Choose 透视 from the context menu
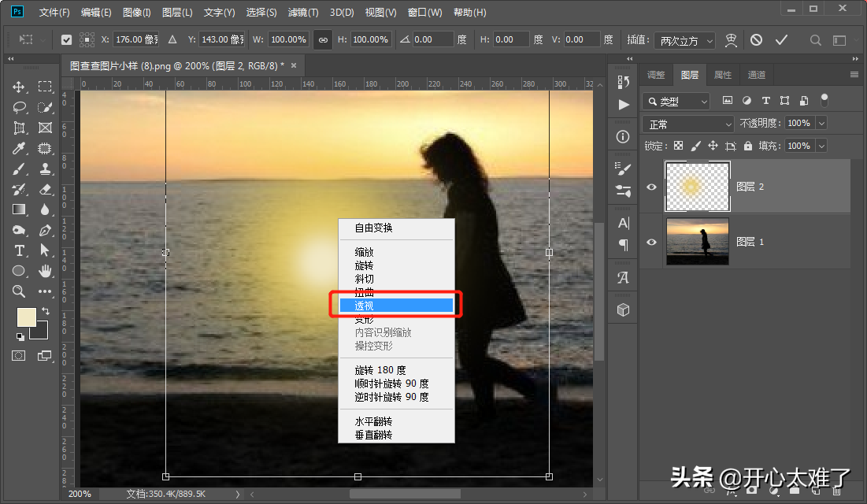Image resolution: width=867 pixels, height=504 pixels. [395, 306]
